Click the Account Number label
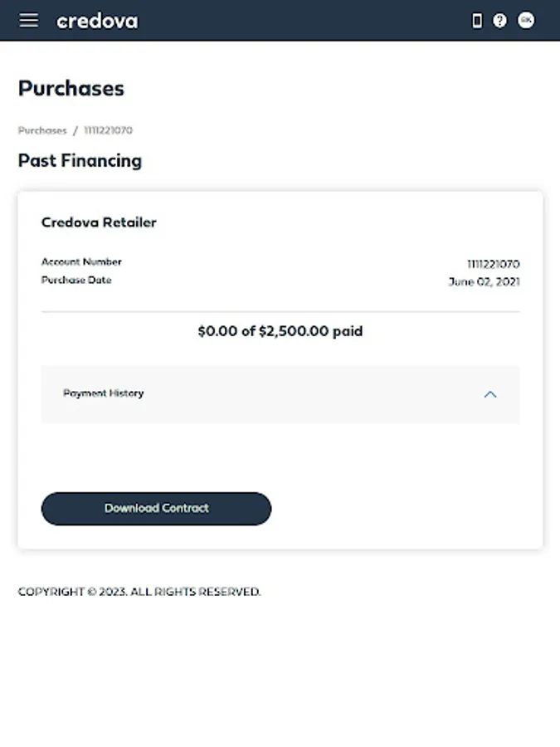 (81, 261)
